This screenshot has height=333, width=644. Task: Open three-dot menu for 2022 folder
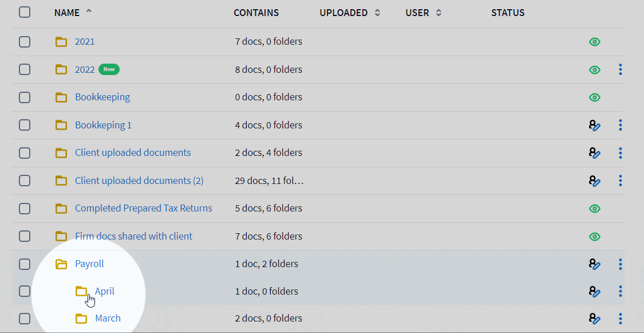click(621, 70)
